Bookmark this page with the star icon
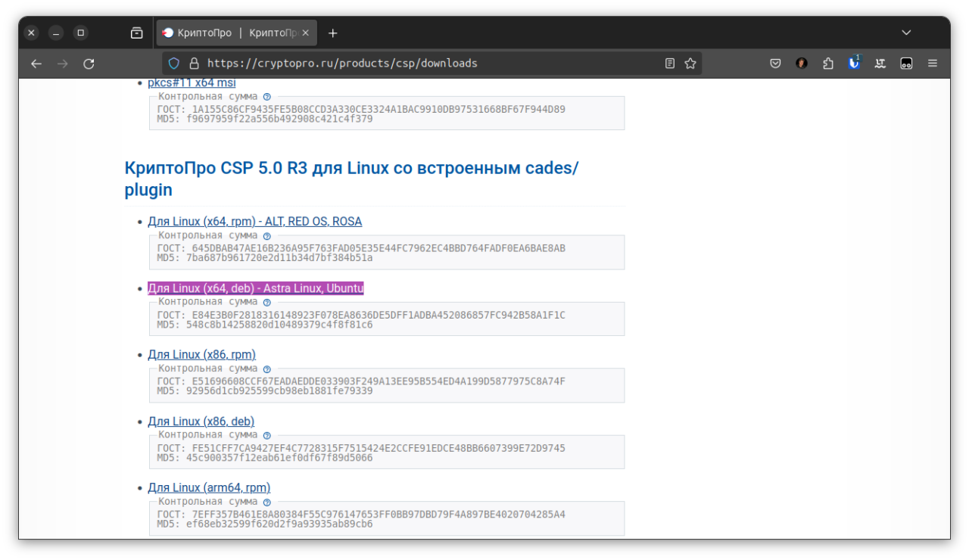Viewport: 969px width, 560px height. pyautogui.click(x=690, y=64)
